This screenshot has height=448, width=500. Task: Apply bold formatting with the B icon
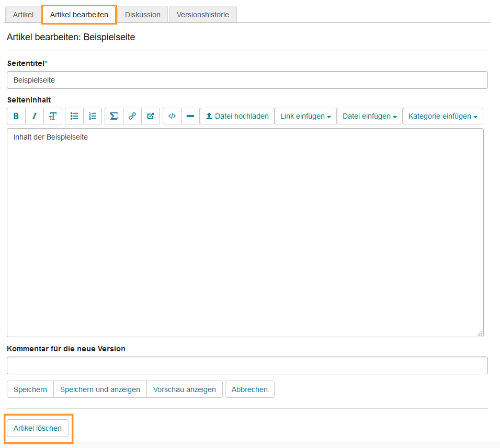tap(16, 116)
